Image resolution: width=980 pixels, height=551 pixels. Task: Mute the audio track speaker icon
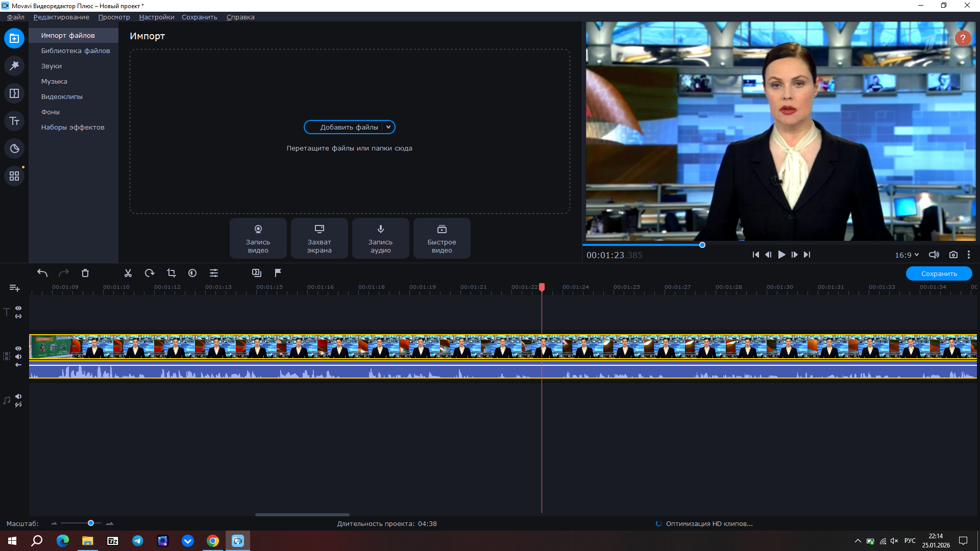[x=18, y=396]
